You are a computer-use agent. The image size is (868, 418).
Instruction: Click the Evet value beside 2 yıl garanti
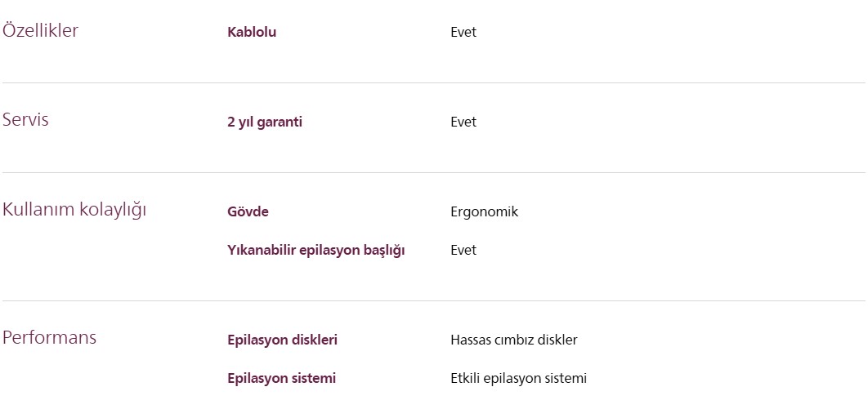[463, 122]
